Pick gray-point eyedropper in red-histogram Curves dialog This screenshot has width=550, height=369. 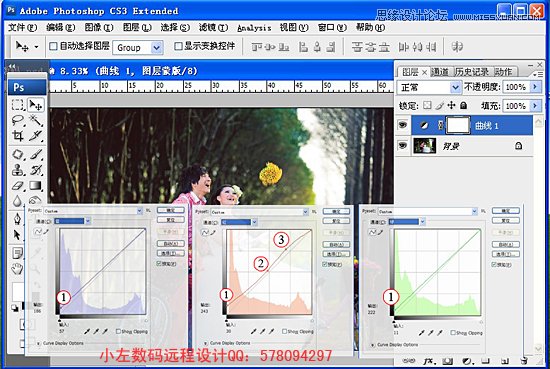pos(262,331)
